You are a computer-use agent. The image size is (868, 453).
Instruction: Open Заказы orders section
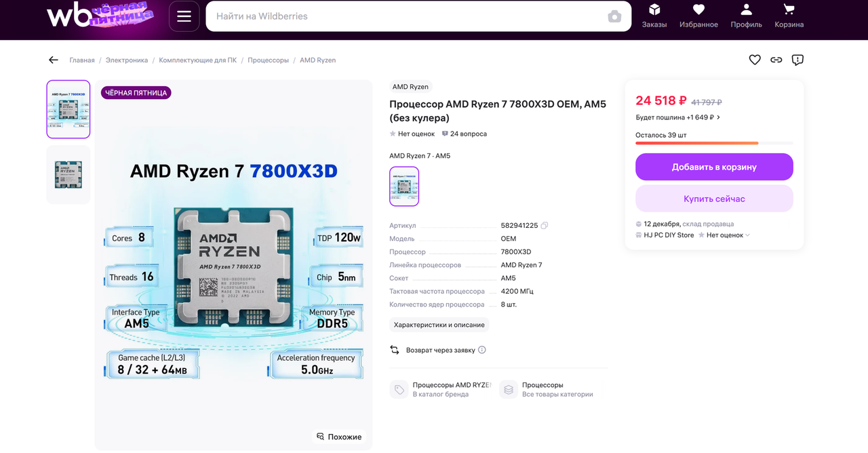654,16
